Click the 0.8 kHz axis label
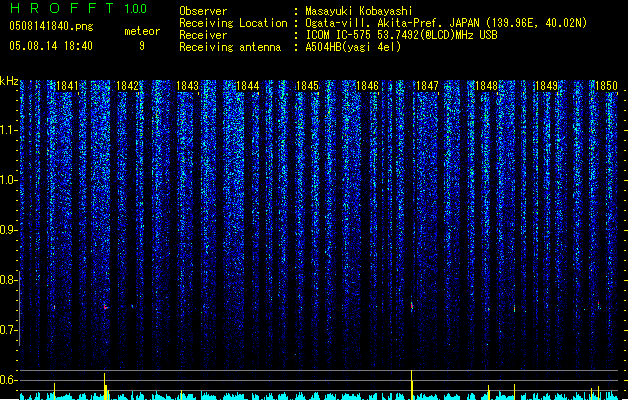Image resolution: width=629 pixels, height=400 pixels. tap(8, 280)
